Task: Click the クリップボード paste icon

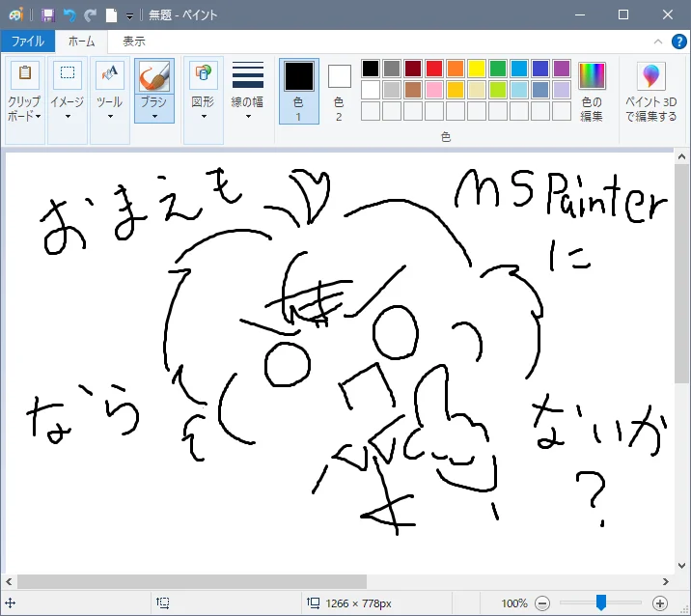Action: [x=25, y=74]
